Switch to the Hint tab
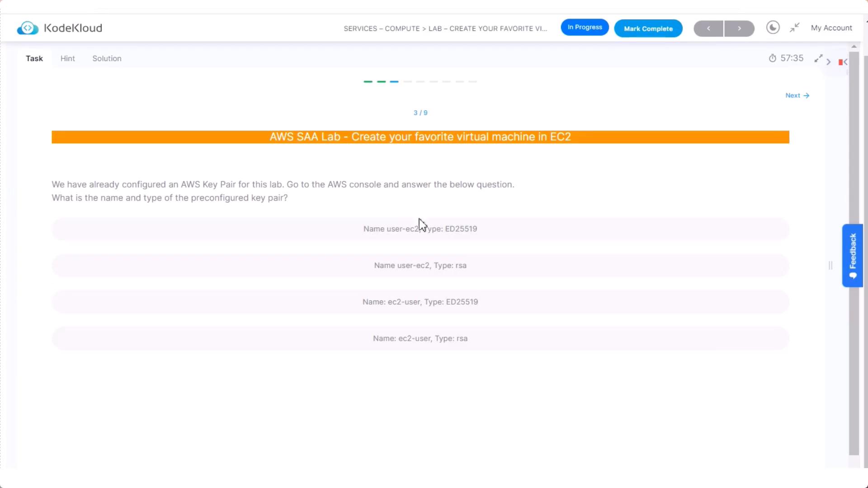 point(68,58)
